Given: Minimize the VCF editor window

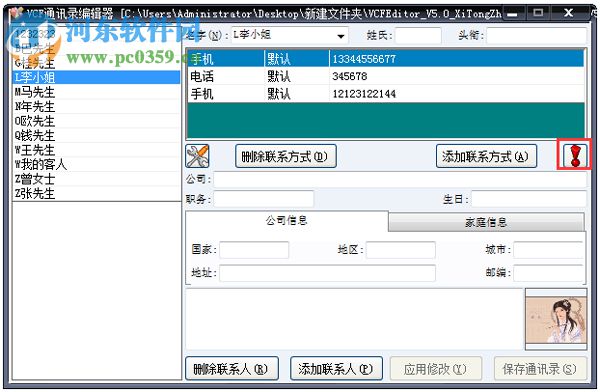Looking at the screenshot, I should [513, 13].
